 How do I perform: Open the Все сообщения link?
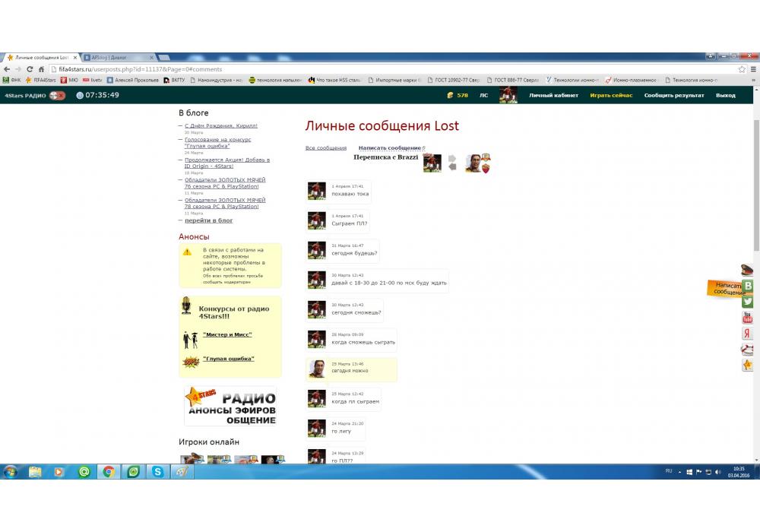(325, 148)
